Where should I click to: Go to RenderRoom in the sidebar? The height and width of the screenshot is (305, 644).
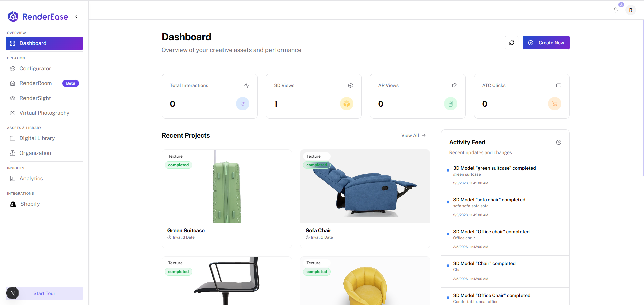coord(44,83)
